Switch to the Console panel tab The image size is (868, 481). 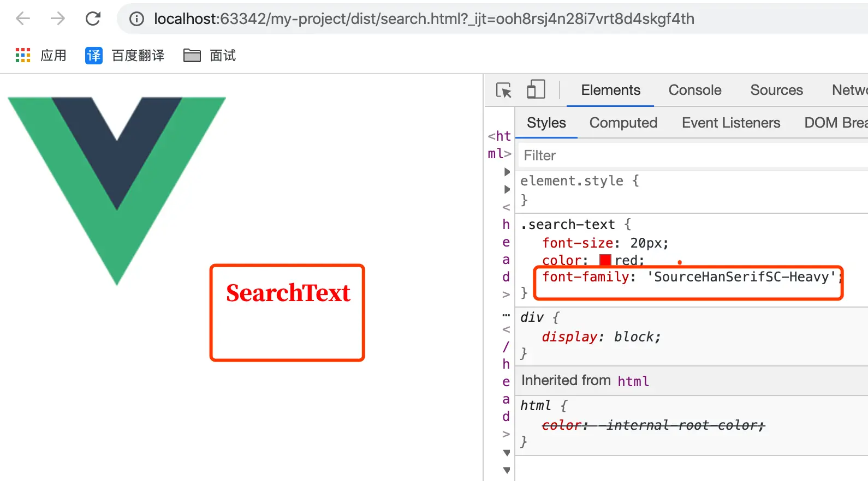[695, 90]
